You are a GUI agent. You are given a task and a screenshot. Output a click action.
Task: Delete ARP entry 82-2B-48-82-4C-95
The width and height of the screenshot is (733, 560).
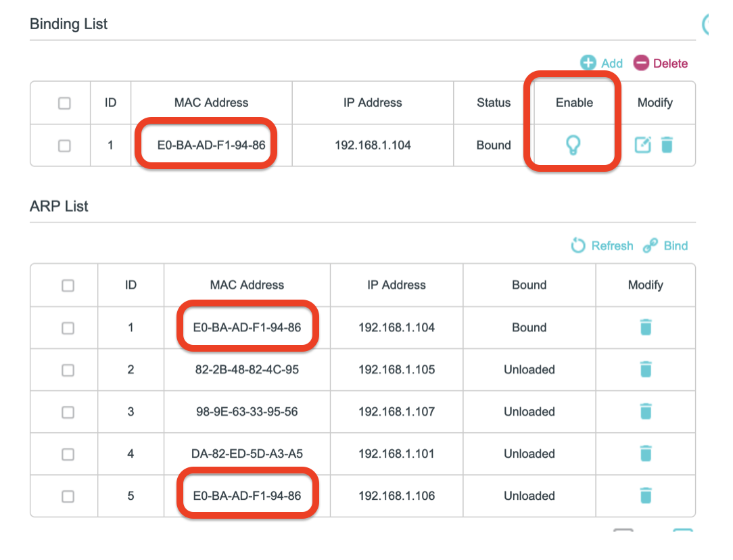click(x=645, y=369)
